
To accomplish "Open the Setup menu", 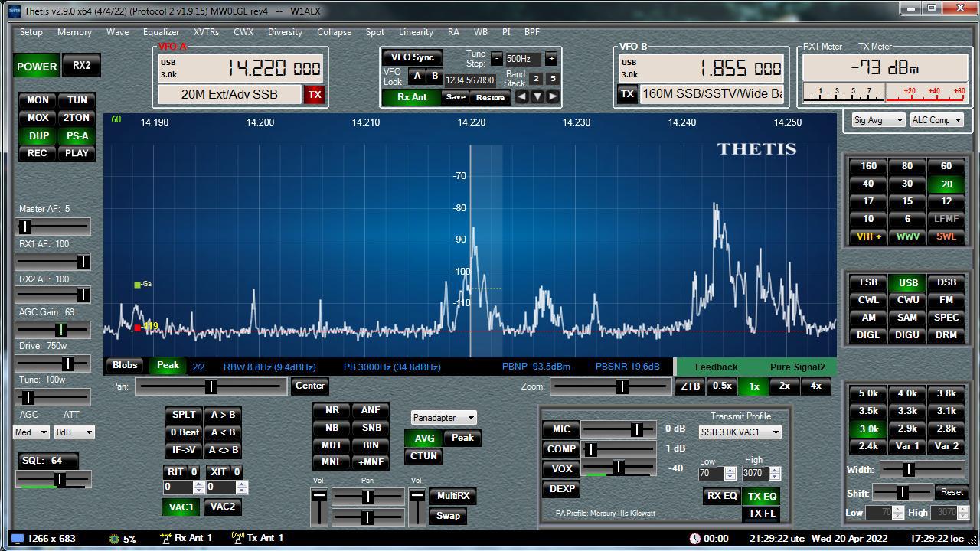I will tap(31, 32).
